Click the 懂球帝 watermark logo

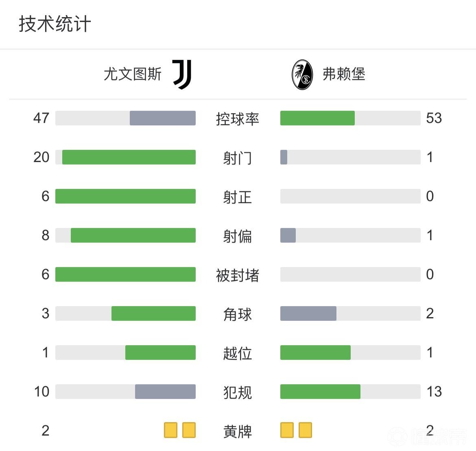(427, 438)
